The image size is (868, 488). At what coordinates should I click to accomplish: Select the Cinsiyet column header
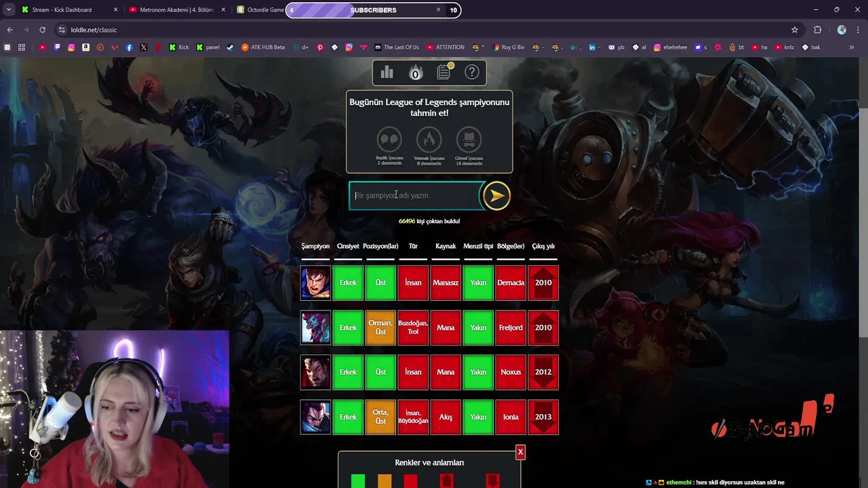348,246
